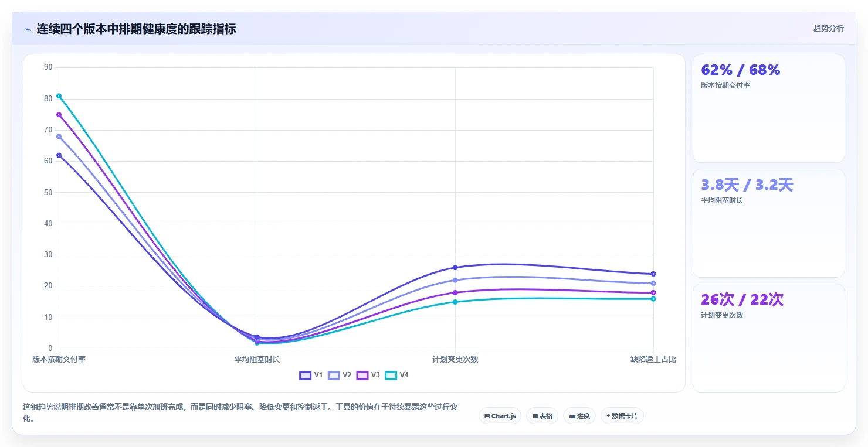Screen dimensions: 868x447
Task: Click the x-axis label 平均阻塞时长
Action: 257,359
